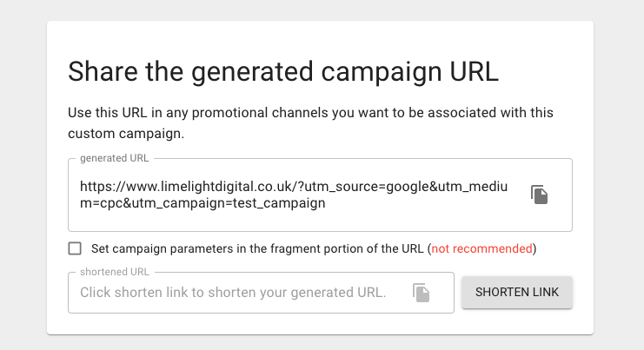This screenshot has height=350, width=644.
Task: Click the 'custom campaign.' text line
Action: point(126,134)
